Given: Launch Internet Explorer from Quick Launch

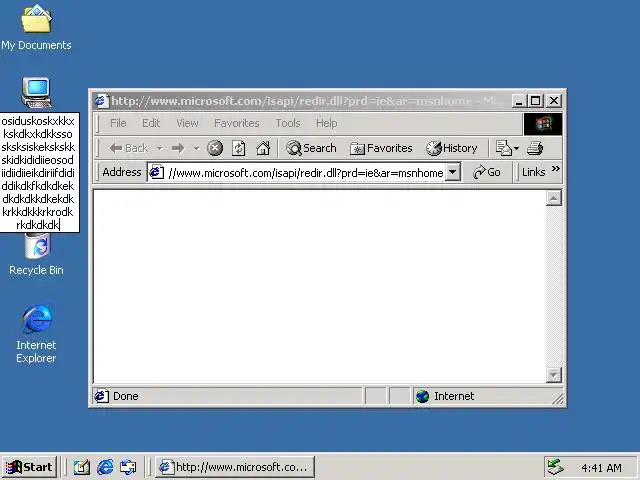Looking at the screenshot, I should (x=105, y=467).
